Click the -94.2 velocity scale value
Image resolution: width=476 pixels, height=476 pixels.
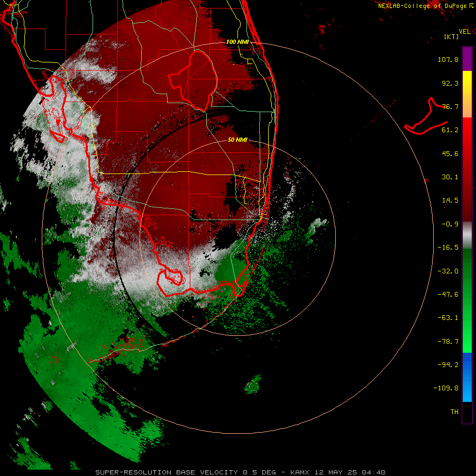(x=448, y=365)
